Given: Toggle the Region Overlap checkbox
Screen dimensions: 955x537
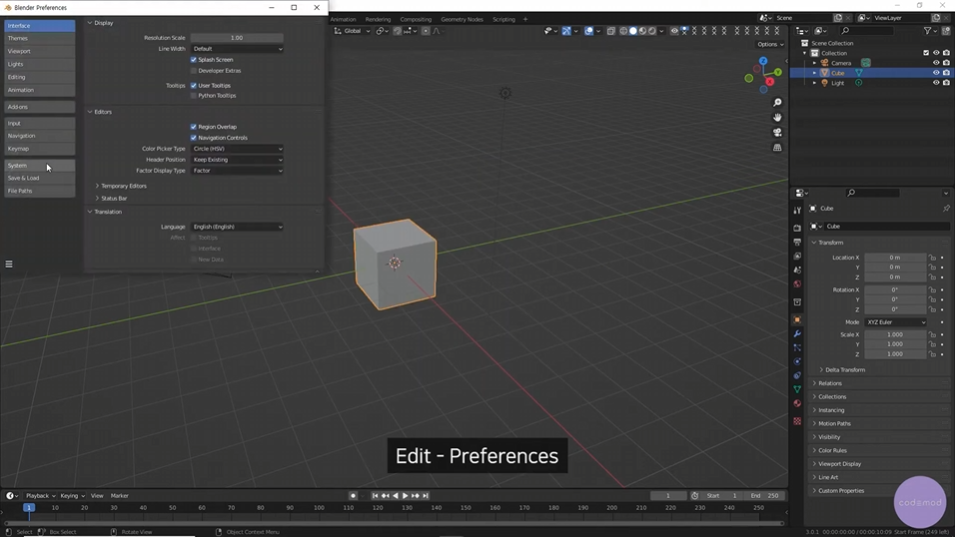Looking at the screenshot, I should pos(194,127).
